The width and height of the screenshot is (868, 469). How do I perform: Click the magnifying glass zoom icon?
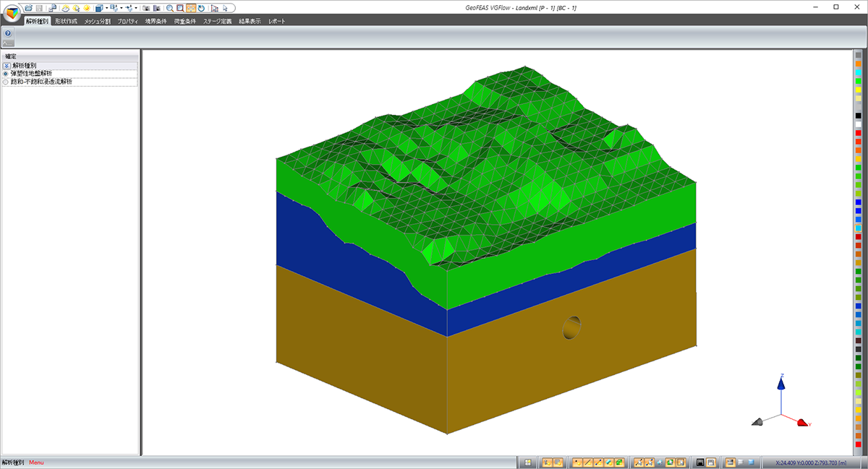[170, 8]
